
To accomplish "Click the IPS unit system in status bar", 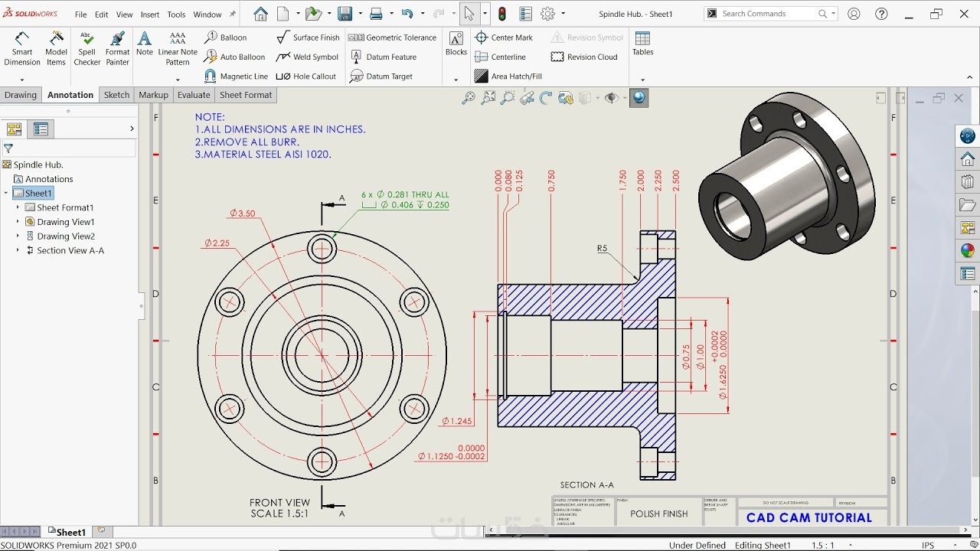I will [927, 546].
